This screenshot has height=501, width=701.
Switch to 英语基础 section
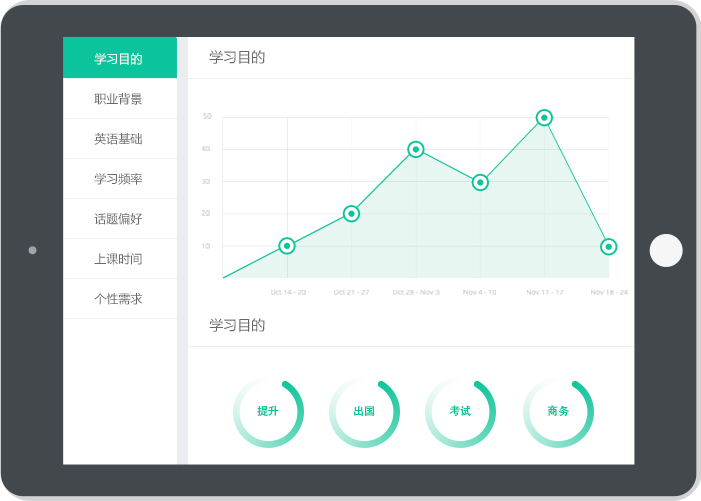click(119, 139)
